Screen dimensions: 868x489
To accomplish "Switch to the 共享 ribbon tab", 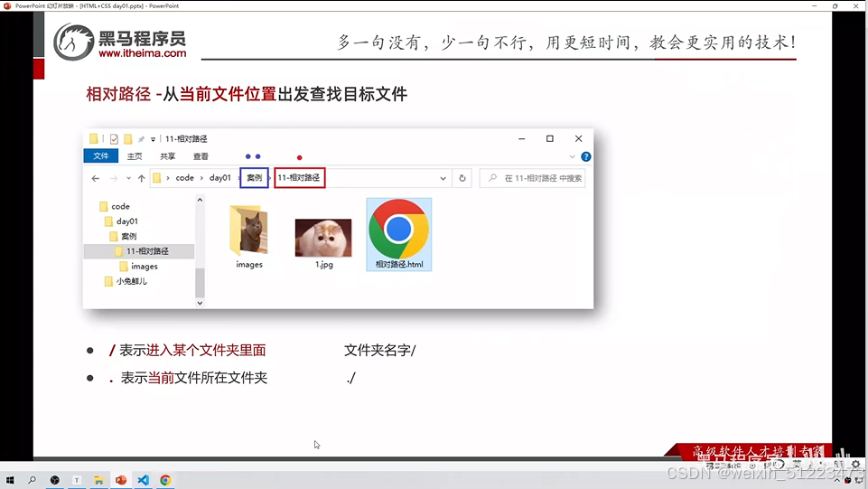I will 168,156.
